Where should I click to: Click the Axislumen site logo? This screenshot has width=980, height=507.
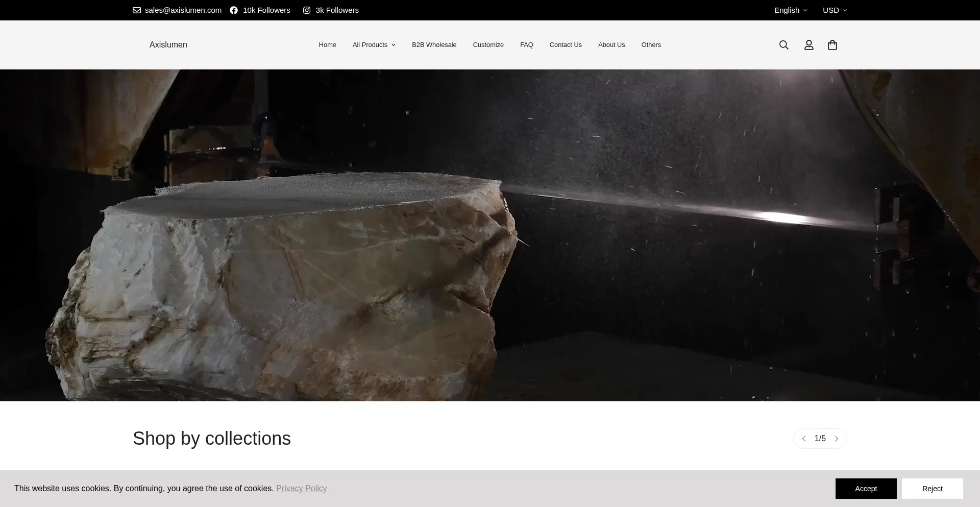point(168,45)
